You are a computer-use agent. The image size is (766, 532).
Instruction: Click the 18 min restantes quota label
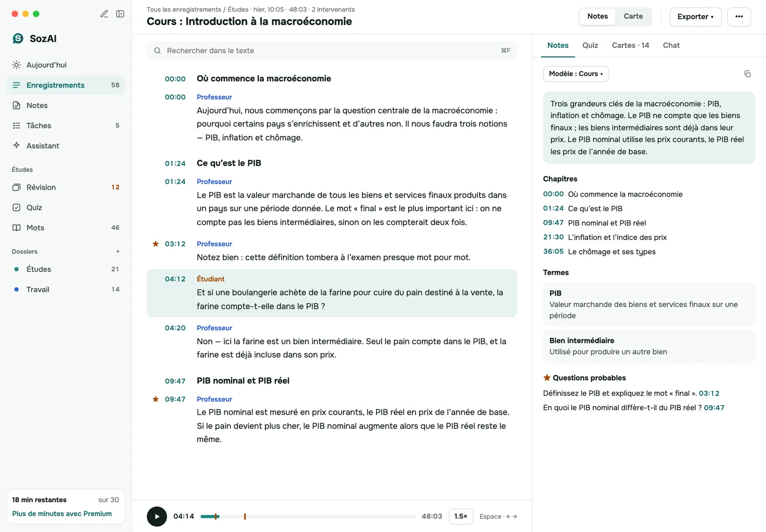click(x=39, y=500)
